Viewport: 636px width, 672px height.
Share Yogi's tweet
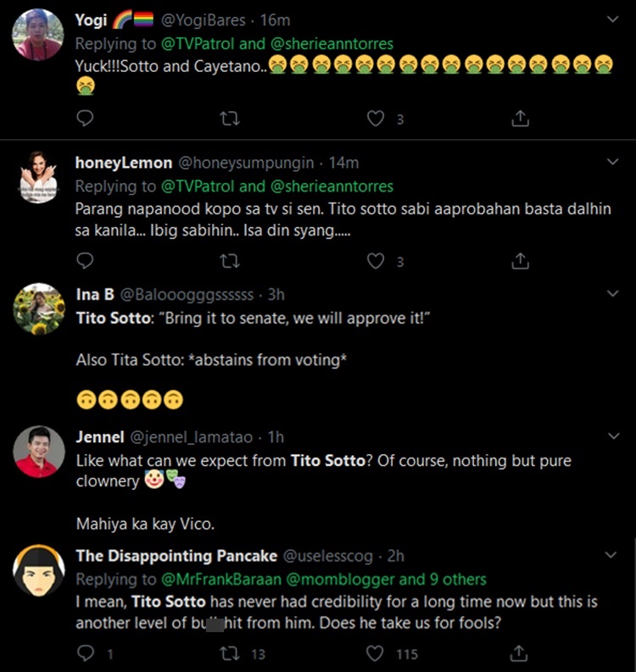[521, 119]
